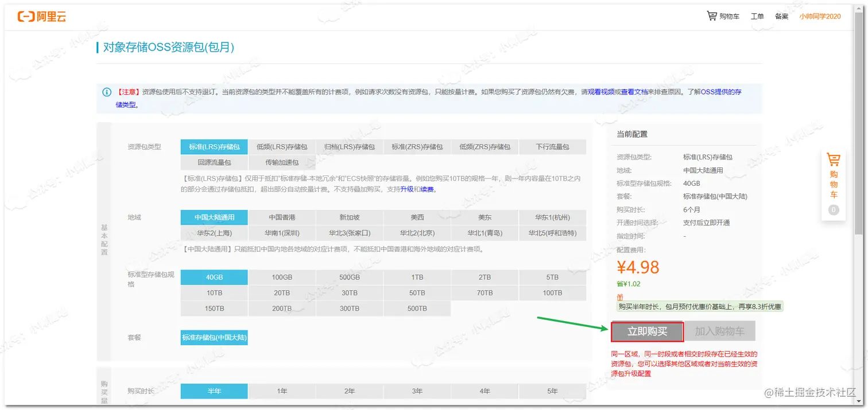This screenshot has height=410, width=868.
Task: Choose 新加坡 region
Action: tap(350, 217)
